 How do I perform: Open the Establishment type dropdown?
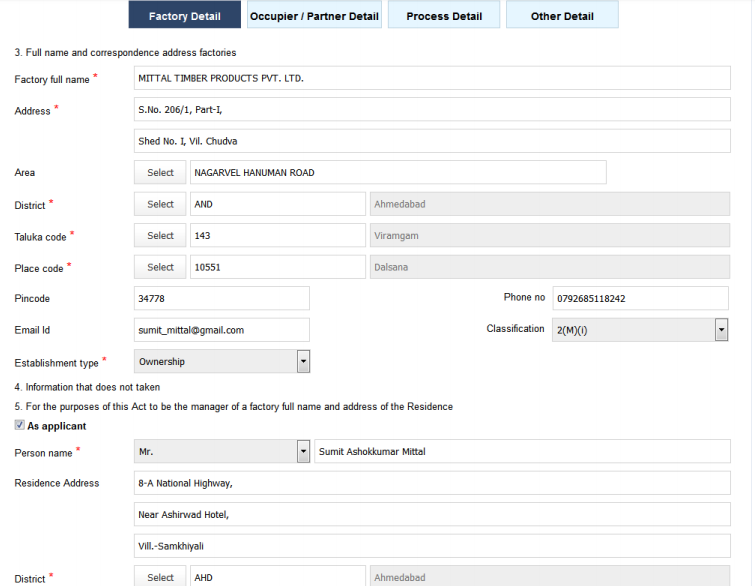304,362
